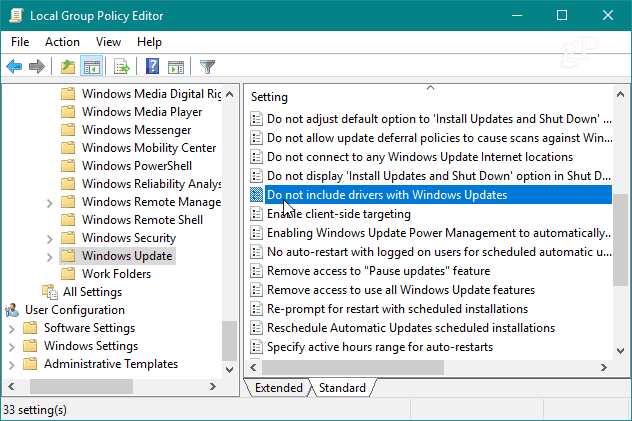Click the Back arrow toolbar icon
This screenshot has width=632, height=421.
tap(14, 66)
